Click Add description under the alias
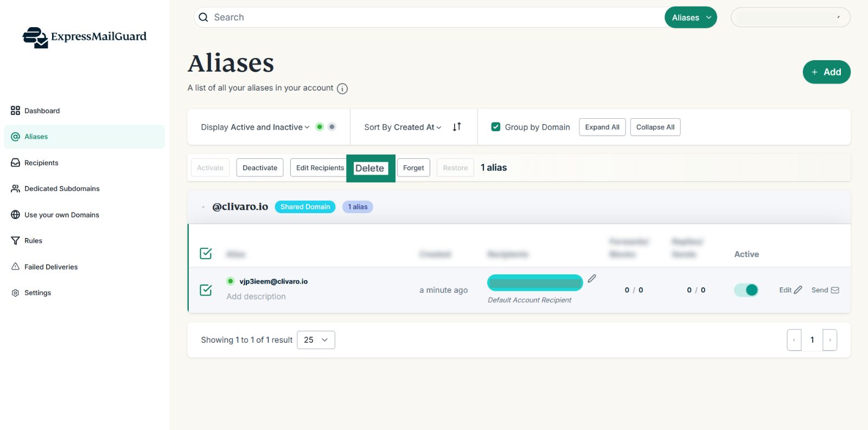 coord(256,297)
